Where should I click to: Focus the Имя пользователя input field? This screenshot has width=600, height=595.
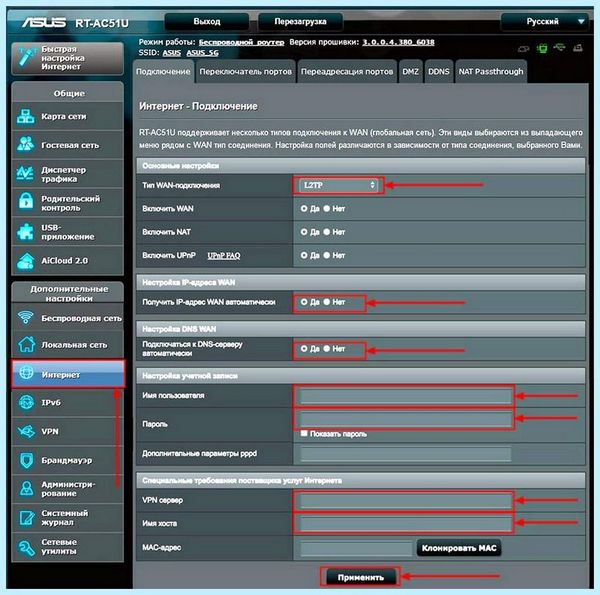[x=406, y=396]
